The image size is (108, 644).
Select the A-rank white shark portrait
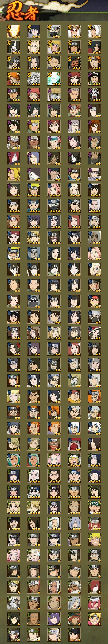pos(34,174)
